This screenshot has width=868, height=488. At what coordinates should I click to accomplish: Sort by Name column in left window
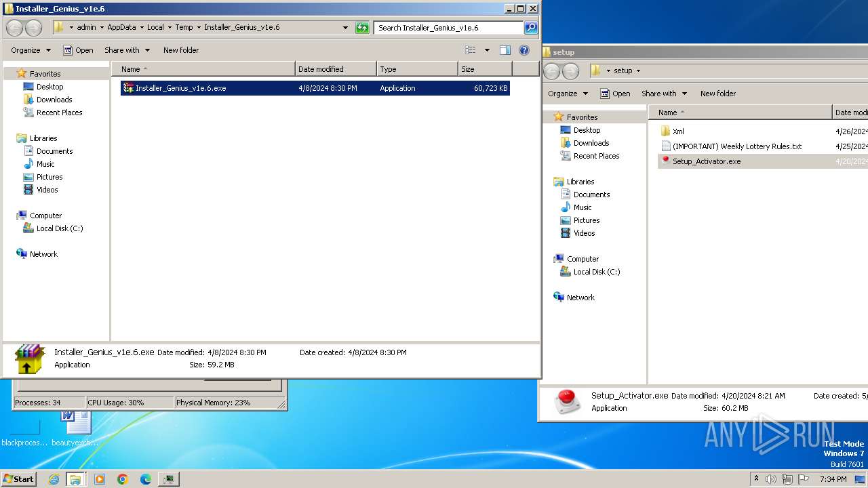pos(203,69)
